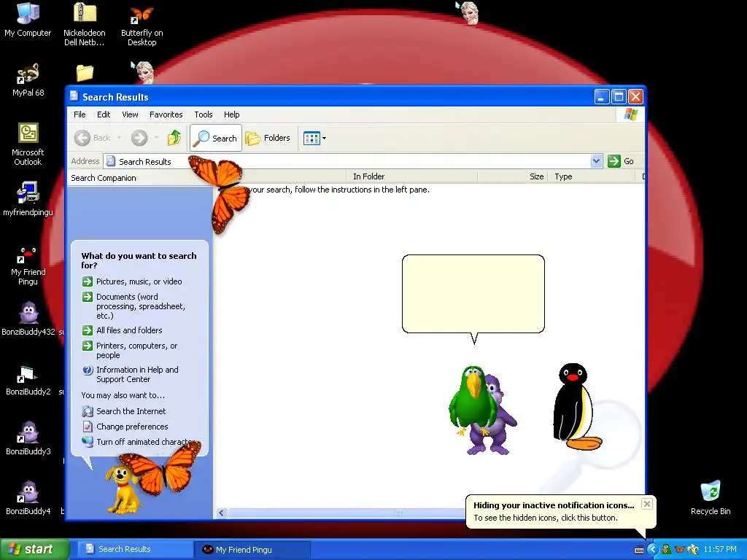Screen dimensions: 747x560
Task: Select the BonziBuddy2 desktop icon
Action: [x=28, y=380]
